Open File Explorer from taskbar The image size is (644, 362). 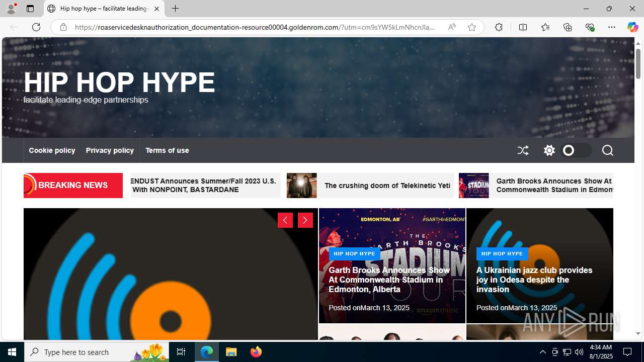(x=231, y=352)
